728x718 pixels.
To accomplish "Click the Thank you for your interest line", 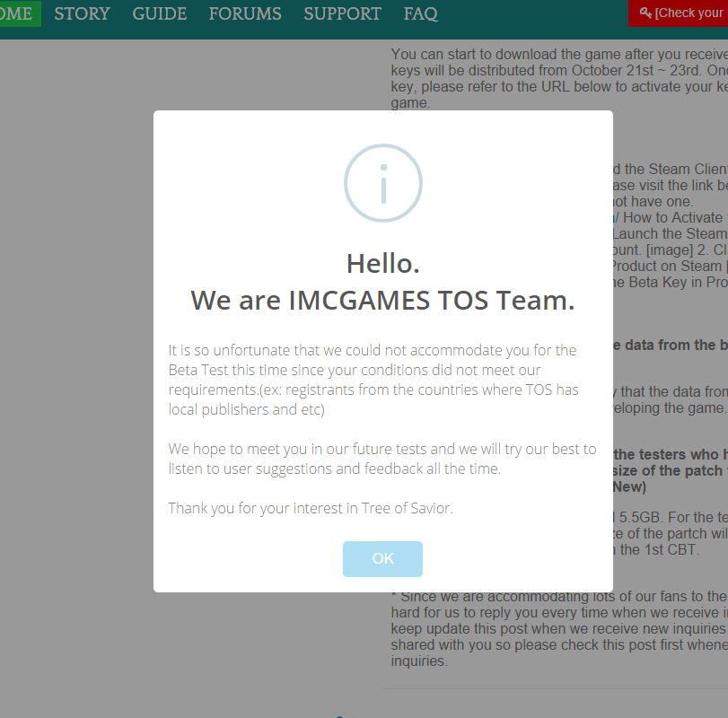I will tap(311, 508).
